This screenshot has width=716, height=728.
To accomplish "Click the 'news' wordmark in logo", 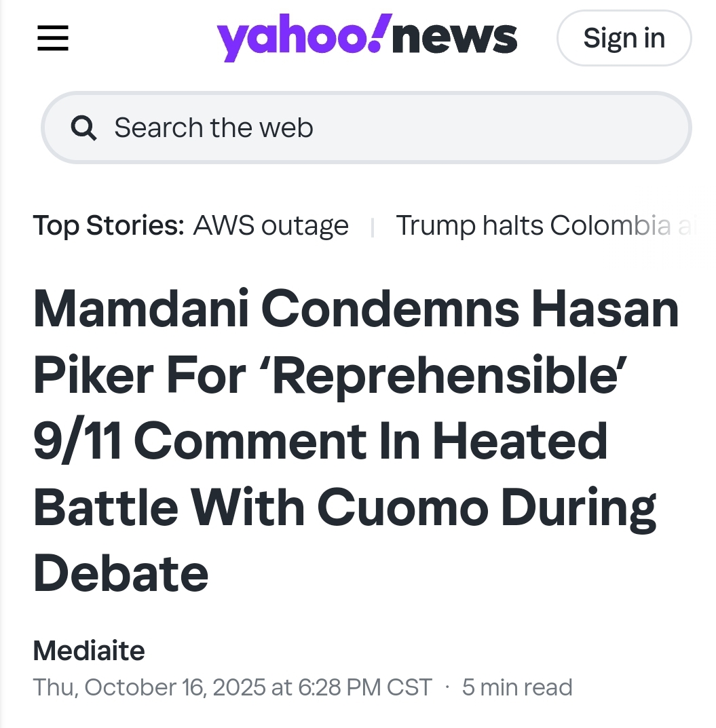I will 455,38.
